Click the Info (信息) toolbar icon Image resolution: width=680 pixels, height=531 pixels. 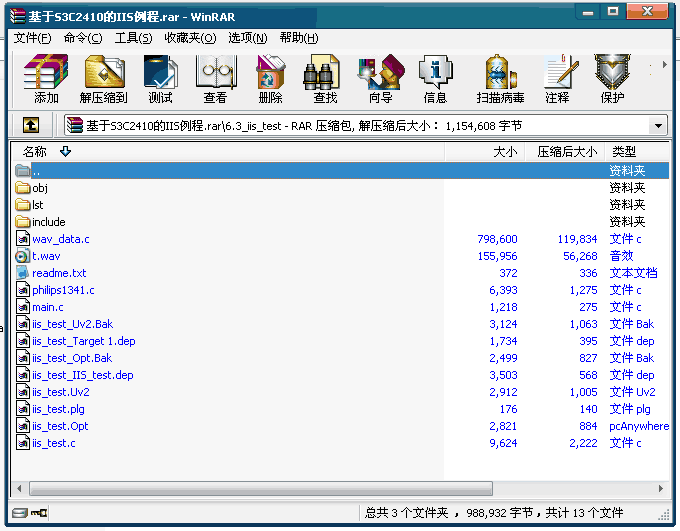pyautogui.click(x=435, y=72)
